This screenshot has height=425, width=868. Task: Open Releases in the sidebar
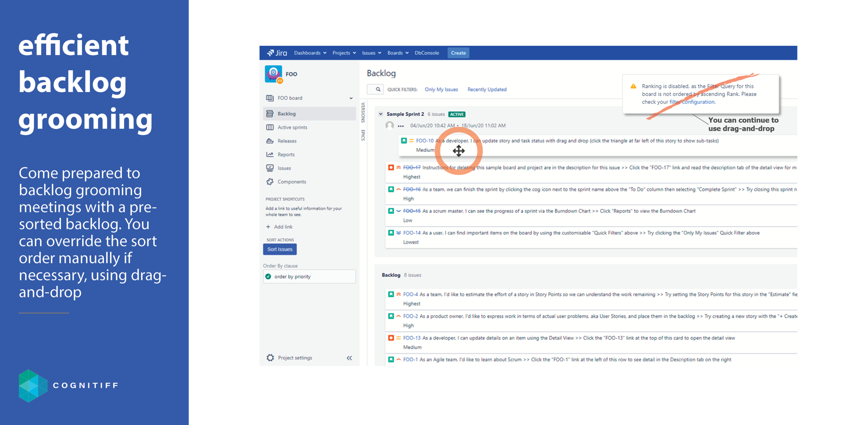click(x=287, y=141)
